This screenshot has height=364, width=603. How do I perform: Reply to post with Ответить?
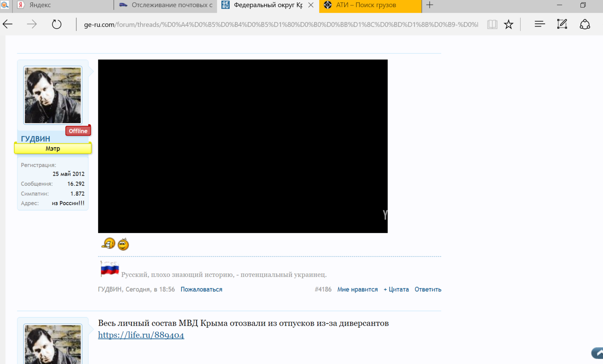tap(428, 289)
